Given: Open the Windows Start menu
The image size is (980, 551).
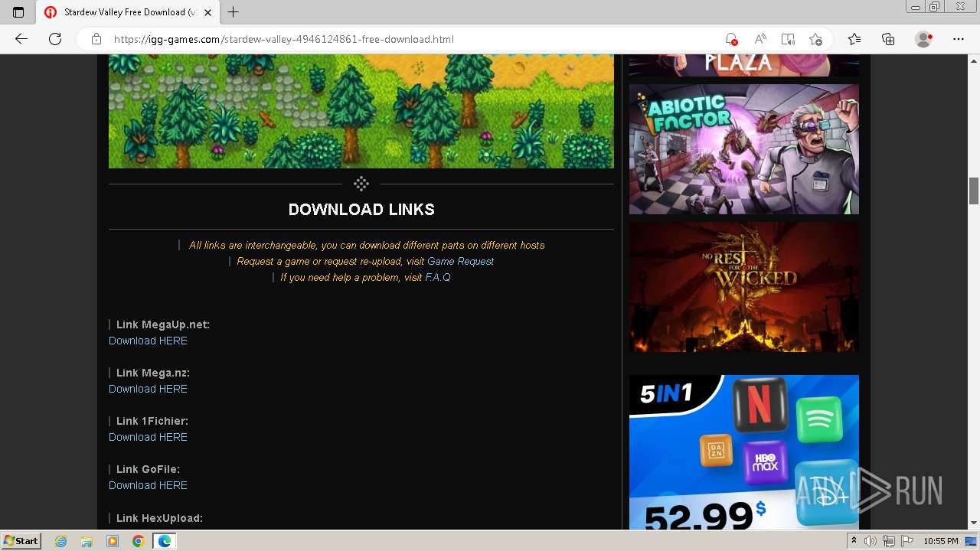Looking at the screenshot, I should 21,540.
